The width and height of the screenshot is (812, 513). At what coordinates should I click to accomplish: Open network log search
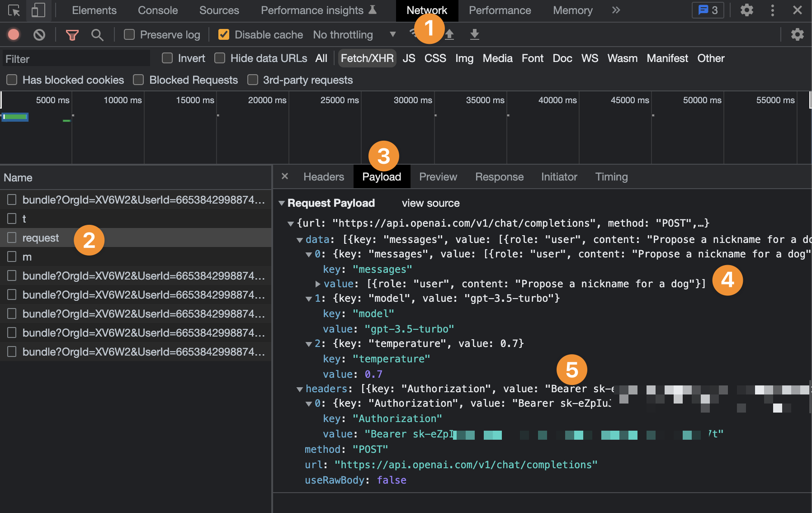point(97,34)
